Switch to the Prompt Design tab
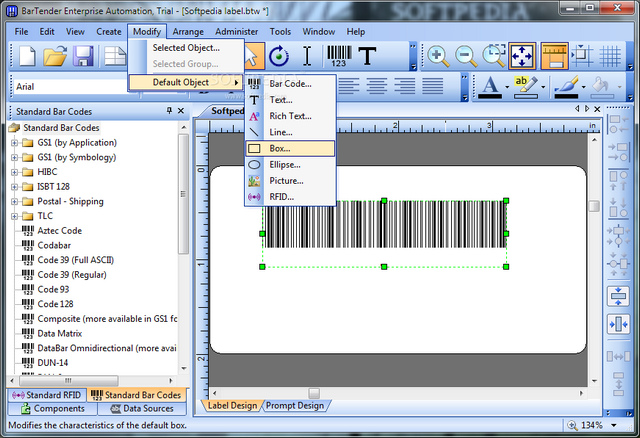Screen dimensions: 640x438 (x=295, y=405)
